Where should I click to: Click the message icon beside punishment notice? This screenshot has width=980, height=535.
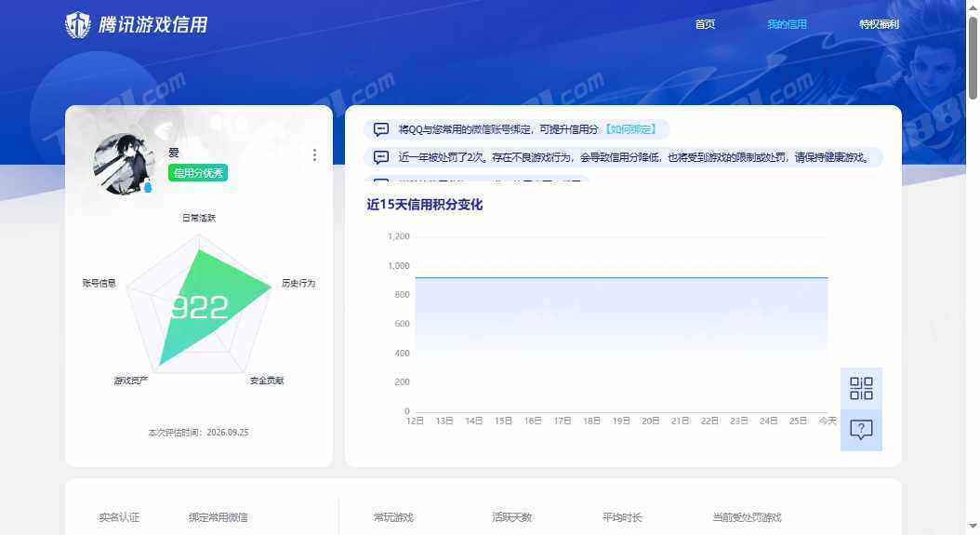coord(380,157)
